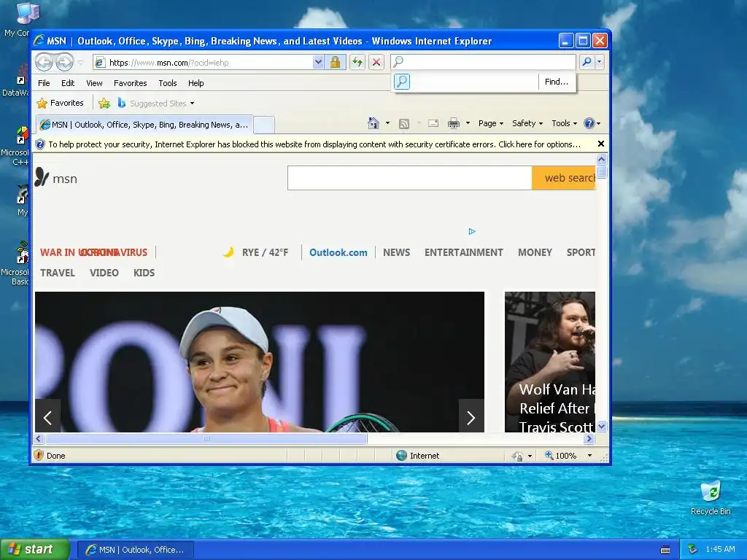
Task: Click the security information bar message
Action: (314, 144)
